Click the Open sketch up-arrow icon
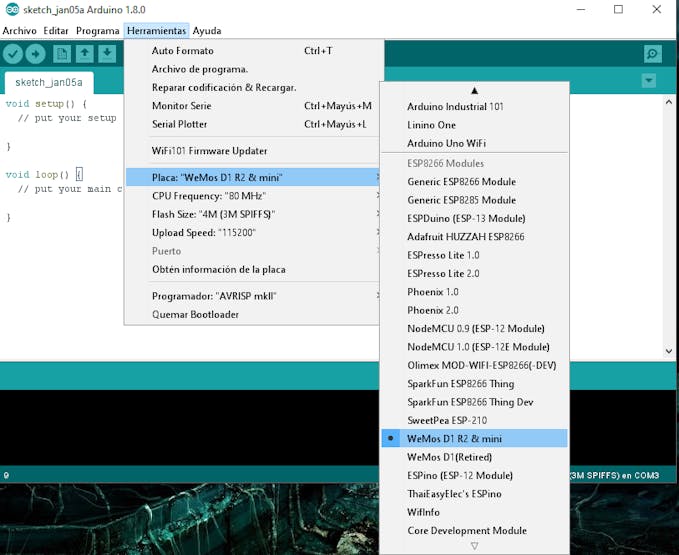Image resolution: width=679 pixels, height=555 pixels. pyautogui.click(x=85, y=54)
